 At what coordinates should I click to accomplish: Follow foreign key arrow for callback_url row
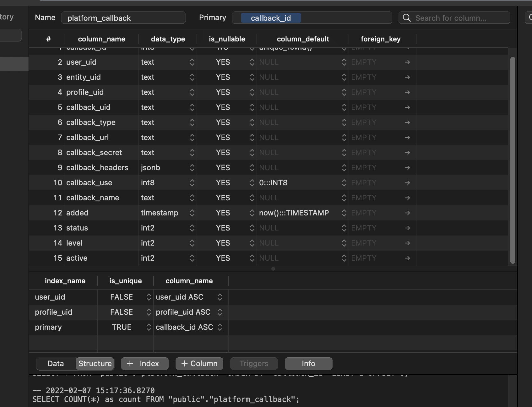pyautogui.click(x=407, y=138)
